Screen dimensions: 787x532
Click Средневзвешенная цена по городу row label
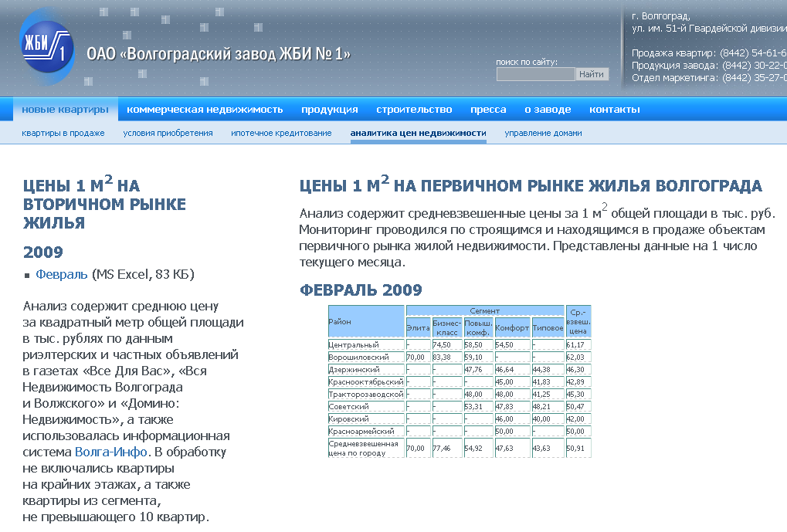coord(366,448)
